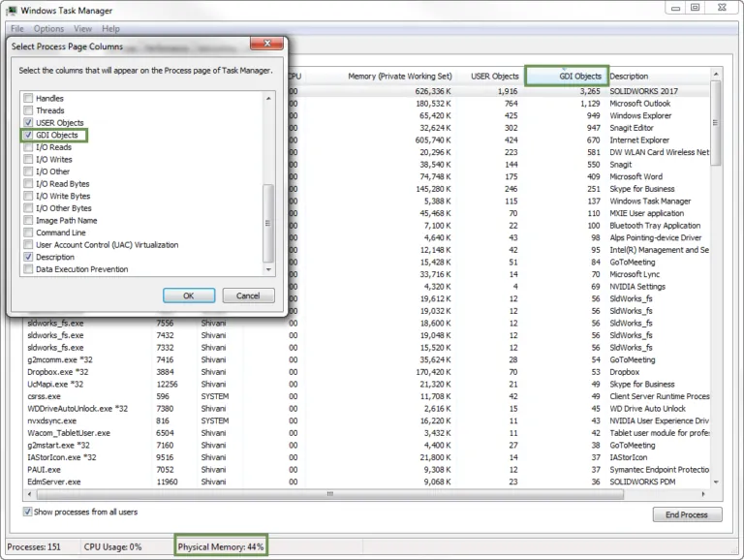
Task: Check I/O Read Bytes option
Action: pos(28,184)
